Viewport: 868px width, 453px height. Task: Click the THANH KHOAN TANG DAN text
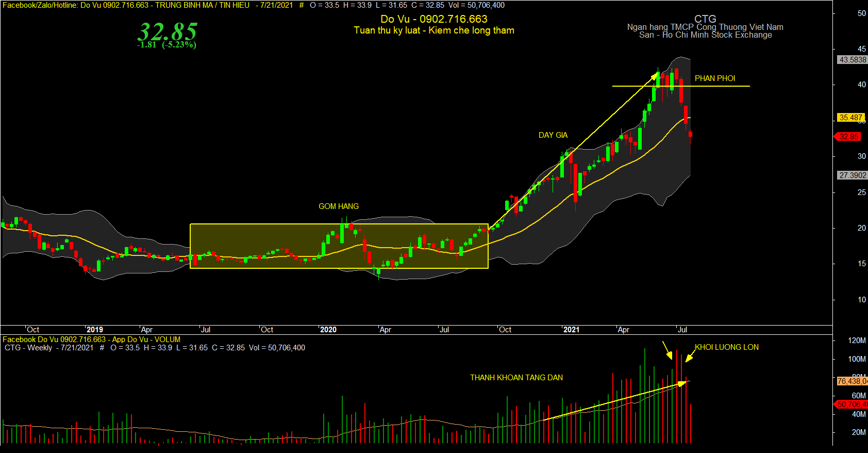(x=516, y=378)
